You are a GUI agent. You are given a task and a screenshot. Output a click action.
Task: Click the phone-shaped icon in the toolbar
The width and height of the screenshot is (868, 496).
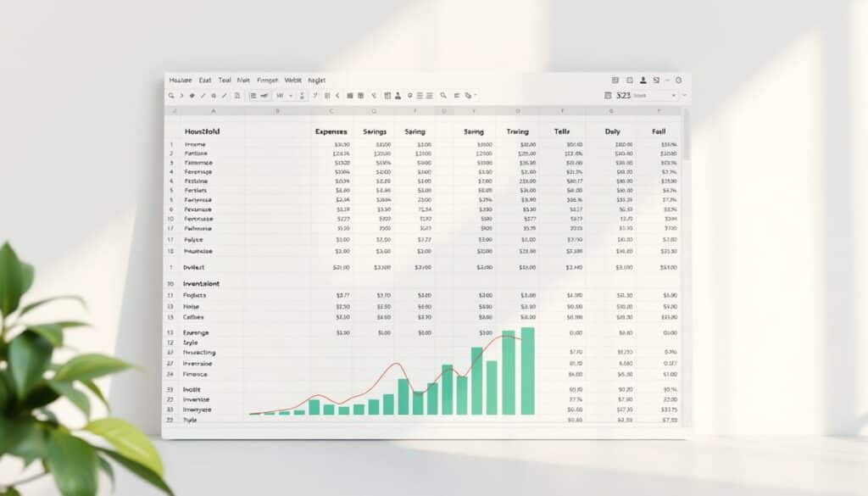[374, 95]
